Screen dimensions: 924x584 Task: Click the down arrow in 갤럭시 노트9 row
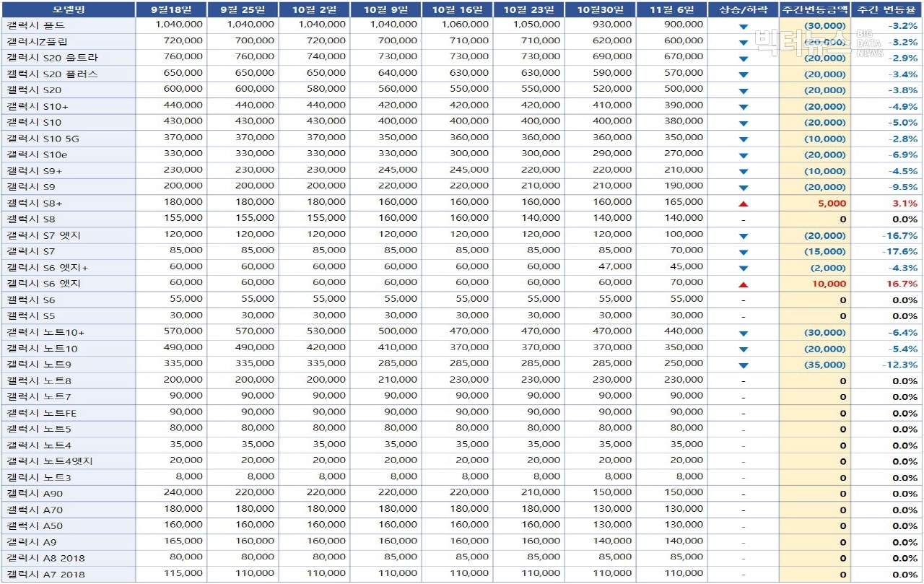point(744,366)
